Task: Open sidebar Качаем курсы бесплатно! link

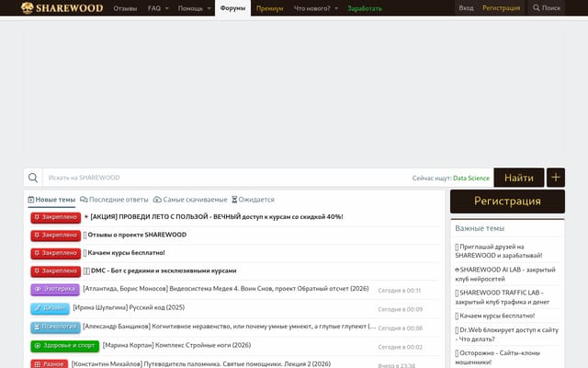Action: (495, 316)
